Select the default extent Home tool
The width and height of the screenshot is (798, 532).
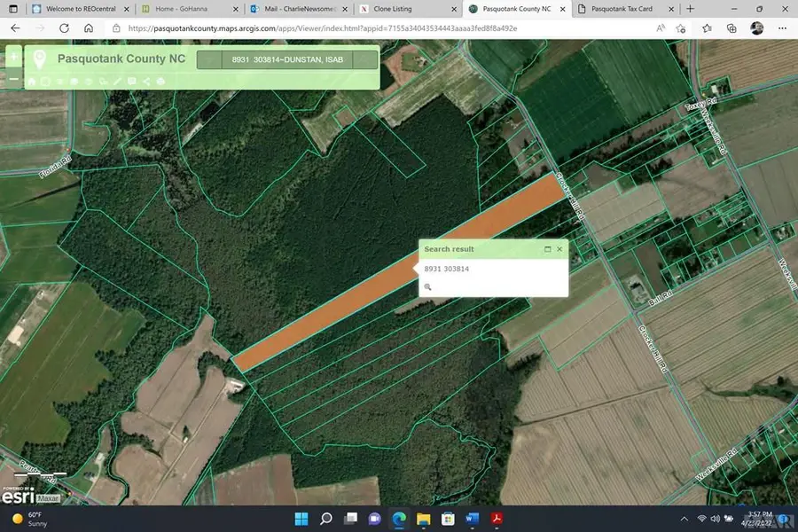pos(32,82)
